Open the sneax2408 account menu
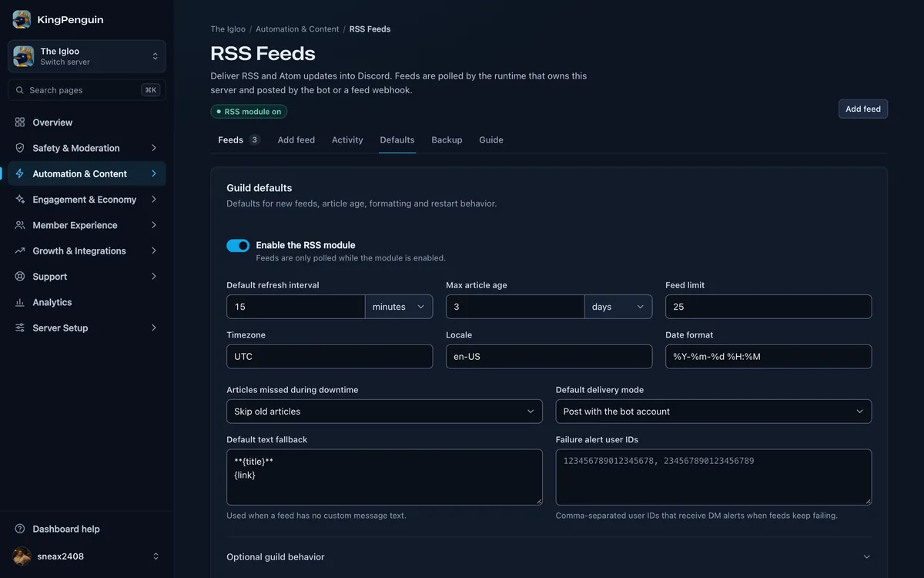Screen dimensions: 924x578 87,556
